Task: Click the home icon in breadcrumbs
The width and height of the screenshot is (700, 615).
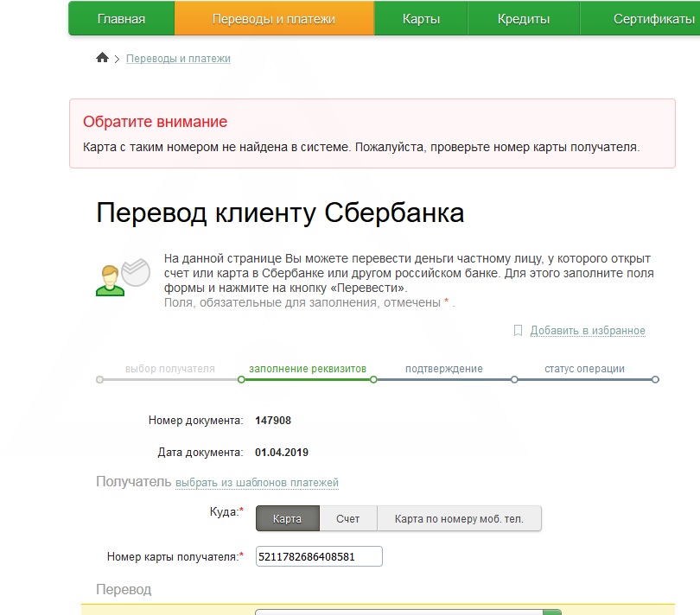Action: point(102,58)
